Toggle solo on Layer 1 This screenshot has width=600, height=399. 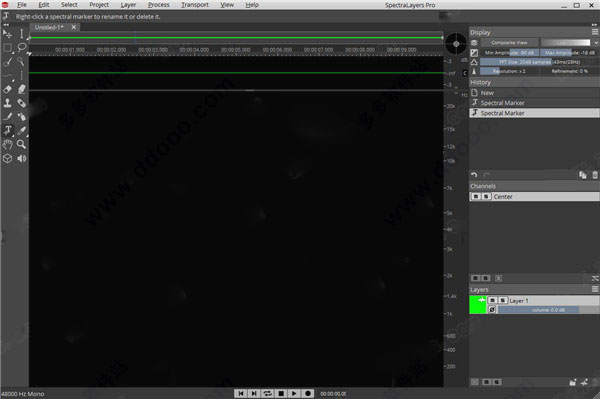coord(502,300)
